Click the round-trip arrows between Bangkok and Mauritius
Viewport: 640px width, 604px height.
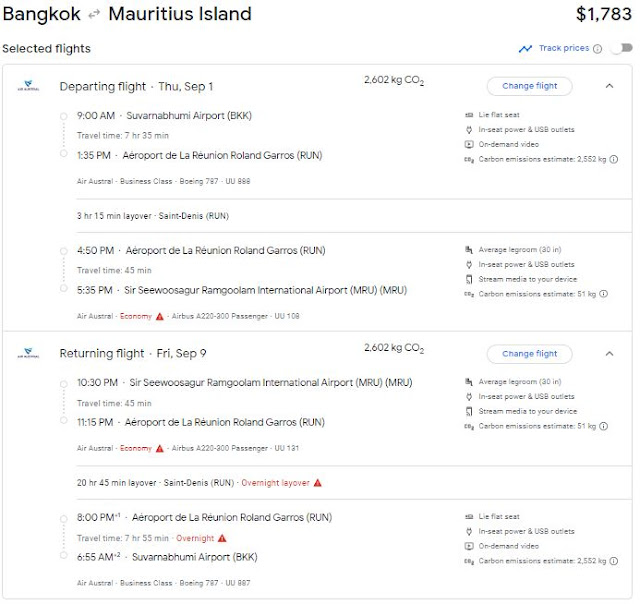[x=94, y=15]
